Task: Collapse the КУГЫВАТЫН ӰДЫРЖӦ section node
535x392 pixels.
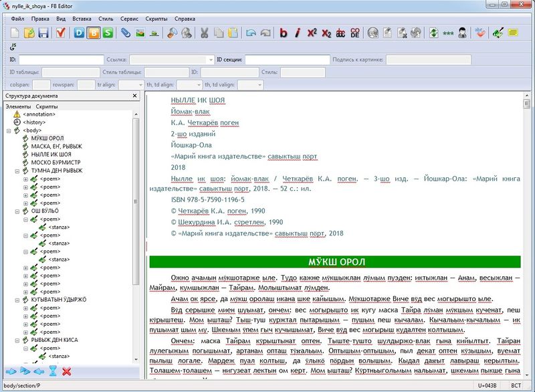Action: tap(17, 300)
